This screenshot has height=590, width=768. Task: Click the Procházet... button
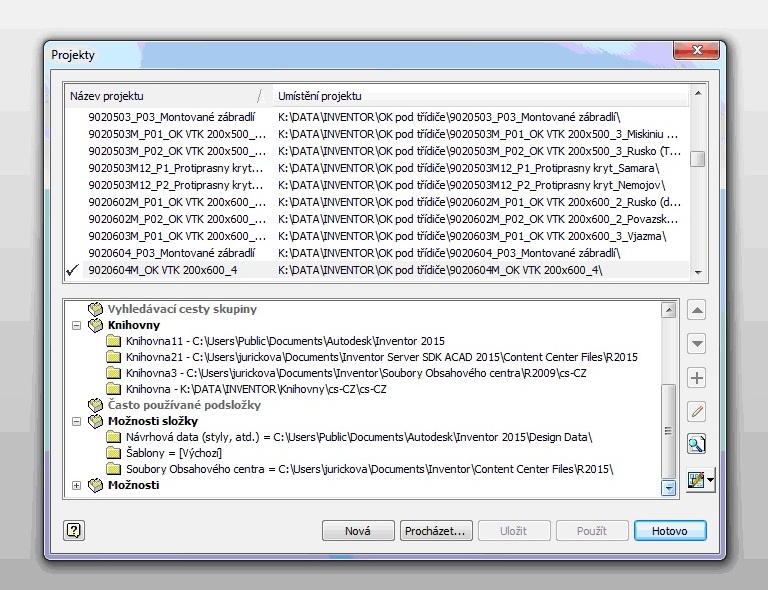pyautogui.click(x=436, y=531)
